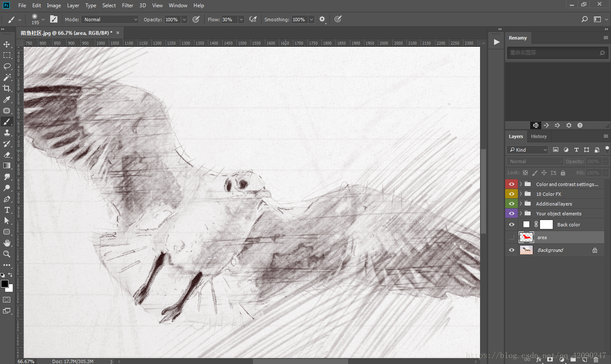Show the area layer
611x364 pixels.
(512, 237)
